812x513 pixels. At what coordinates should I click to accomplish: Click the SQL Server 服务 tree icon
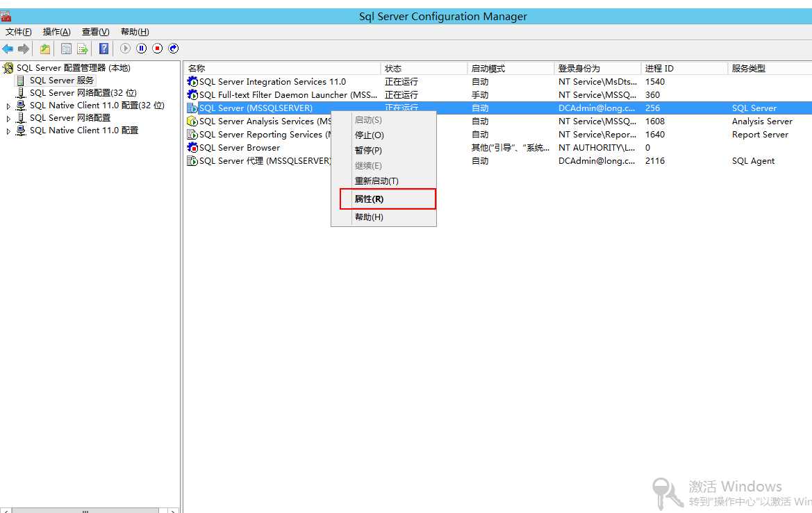pyautogui.click(x=21, y=81)
